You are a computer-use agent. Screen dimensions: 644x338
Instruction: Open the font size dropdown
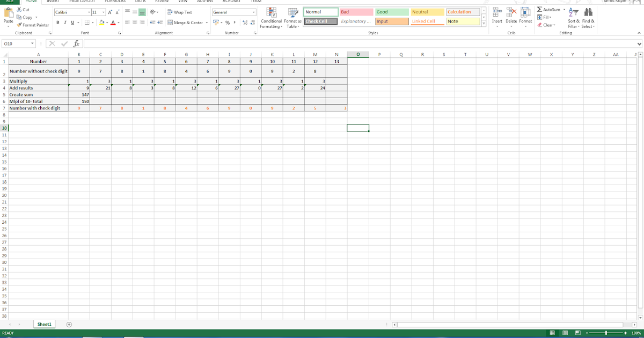104,12
